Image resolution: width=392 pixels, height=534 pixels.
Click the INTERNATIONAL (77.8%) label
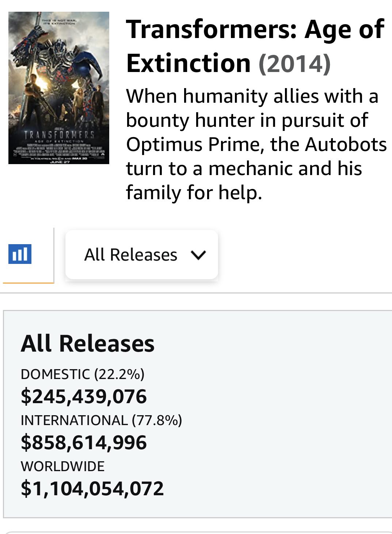(101, 420)
